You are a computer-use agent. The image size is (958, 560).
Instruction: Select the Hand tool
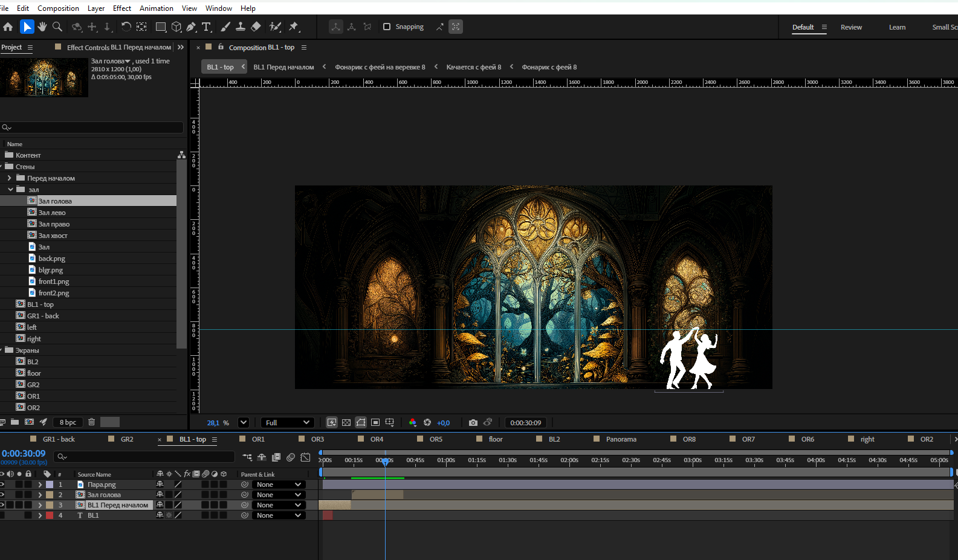click(42, 27)
